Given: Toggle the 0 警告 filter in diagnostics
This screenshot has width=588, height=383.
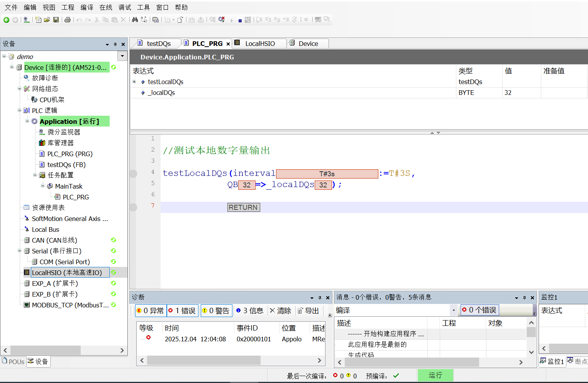Looking at the screenshot, I should pos(216,310).
